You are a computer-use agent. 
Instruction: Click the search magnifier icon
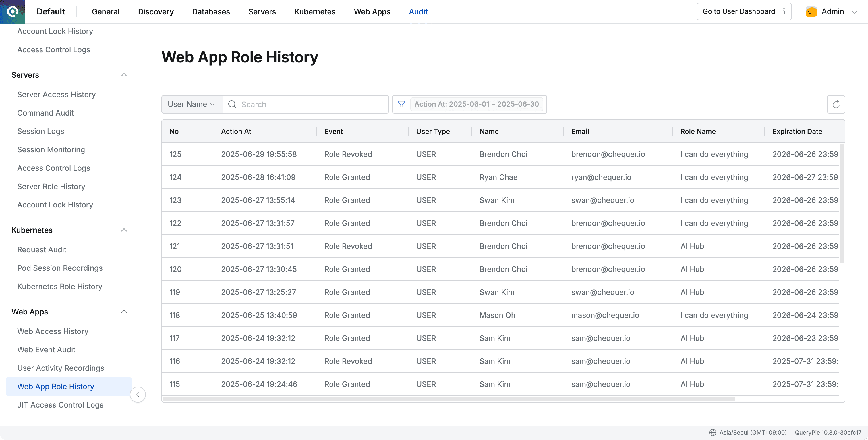point(232,104)
